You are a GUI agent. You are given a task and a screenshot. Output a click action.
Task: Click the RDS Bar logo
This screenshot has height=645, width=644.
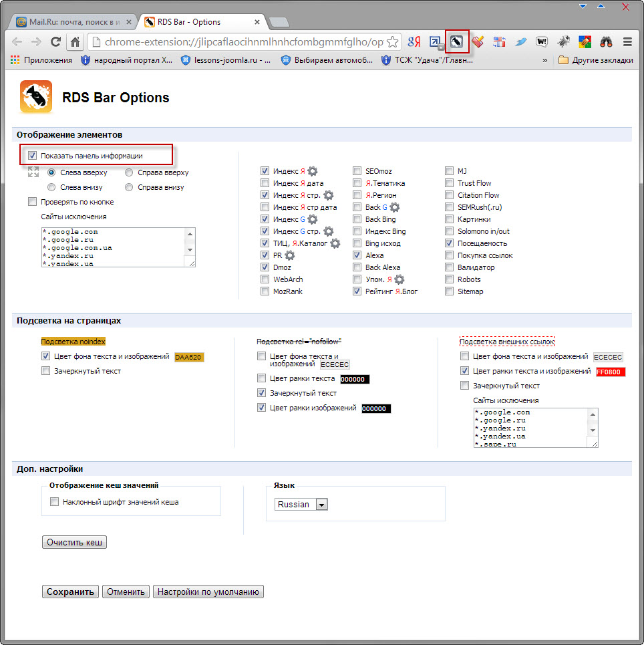(36, 97)
